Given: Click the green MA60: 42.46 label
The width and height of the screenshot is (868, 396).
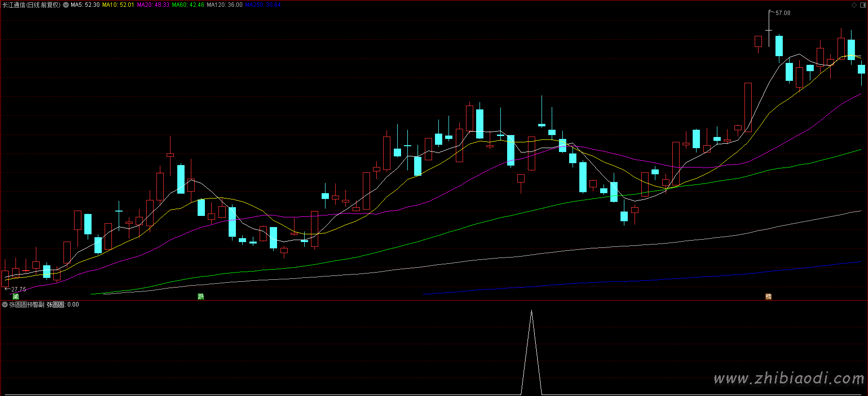Looking at the screenshot, I should [188, 5].
